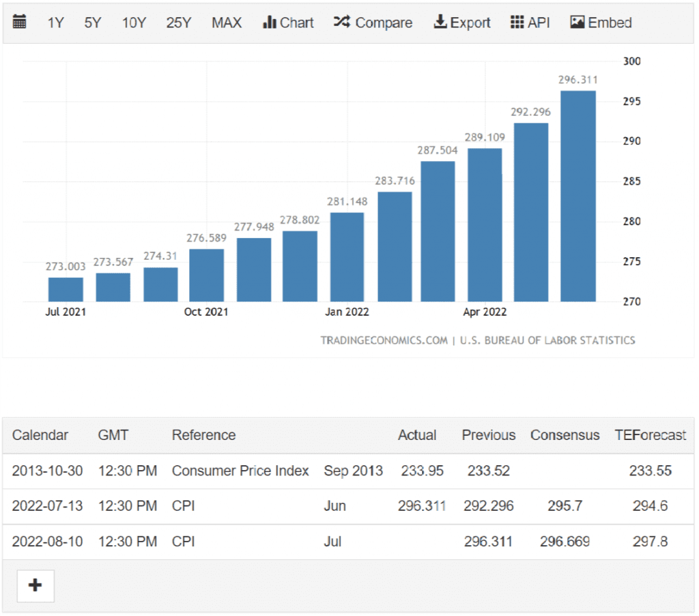Select the 292.296 bar in the chart

[x=531, y=212]
